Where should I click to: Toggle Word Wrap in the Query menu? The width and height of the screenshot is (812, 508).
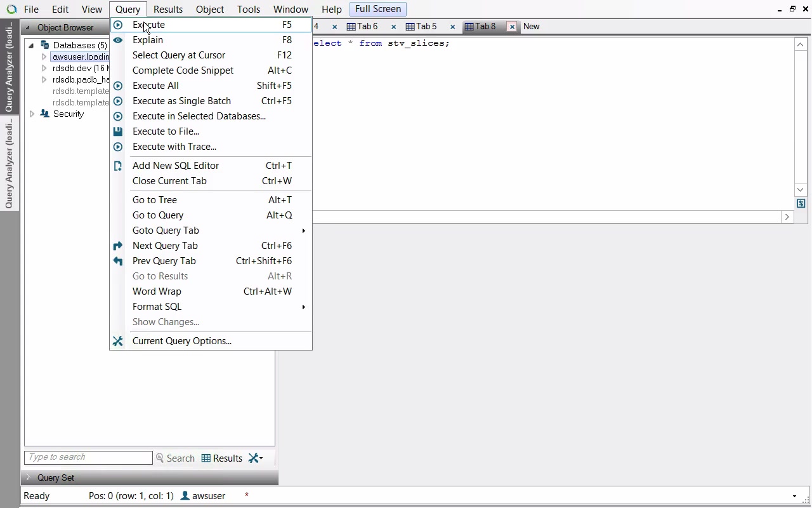[x=211, y=291]
